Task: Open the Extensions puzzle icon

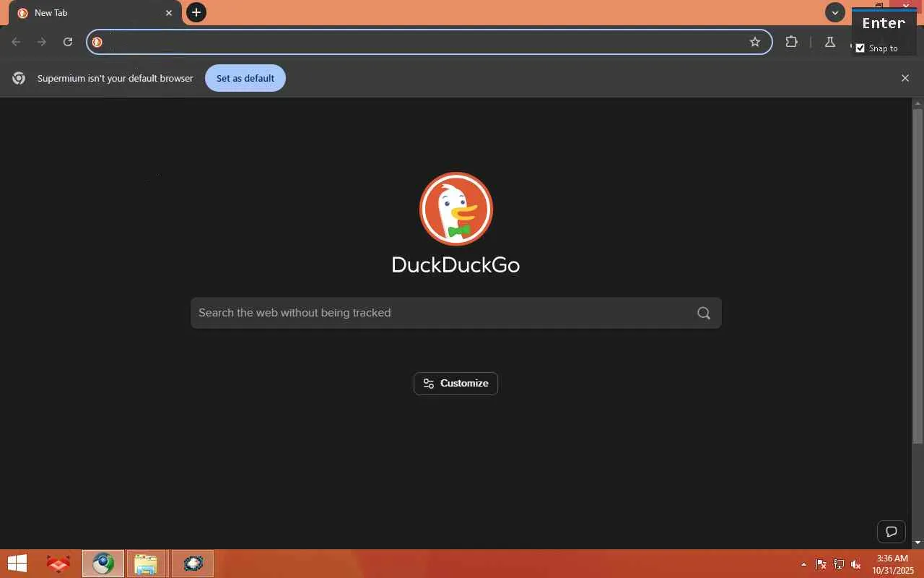Action: [792, 42]
